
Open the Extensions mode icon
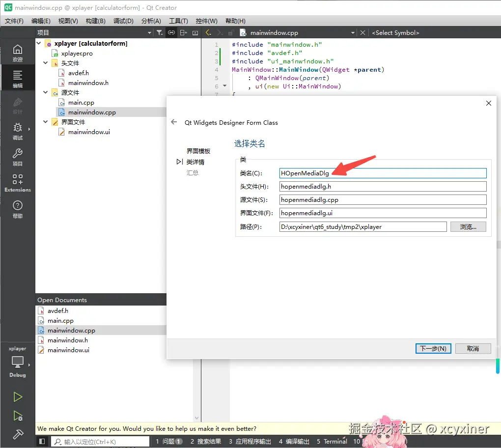(x=18, y=183)
